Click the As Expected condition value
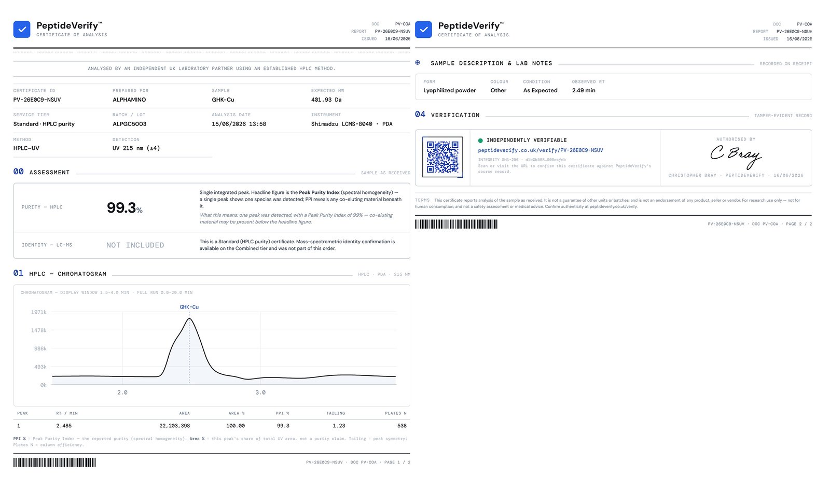 pyautogui.click(x=540, y=90)
